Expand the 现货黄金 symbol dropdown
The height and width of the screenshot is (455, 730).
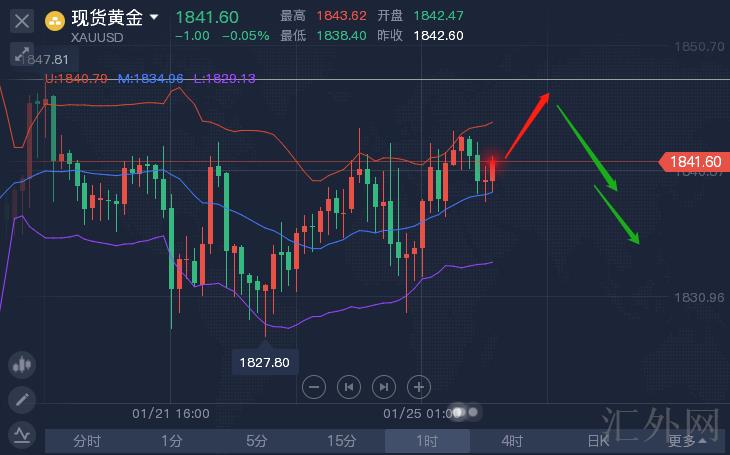click(153, 18)
